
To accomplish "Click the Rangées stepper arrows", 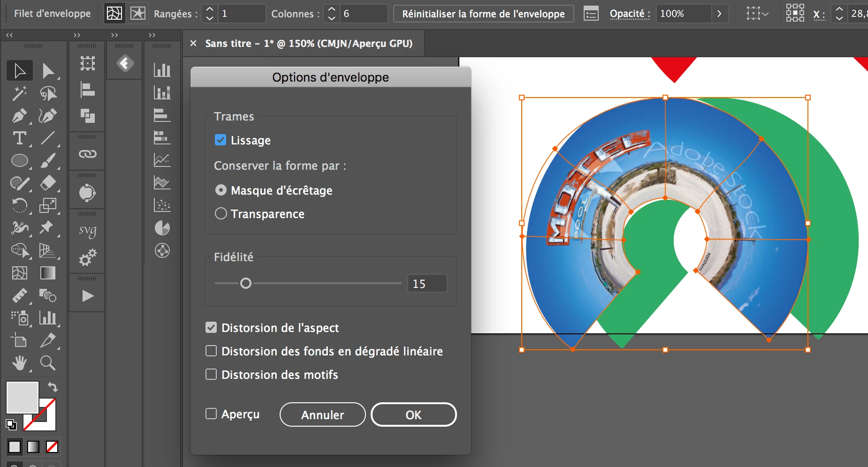I will pyautogui.click(x=210, y=14).
